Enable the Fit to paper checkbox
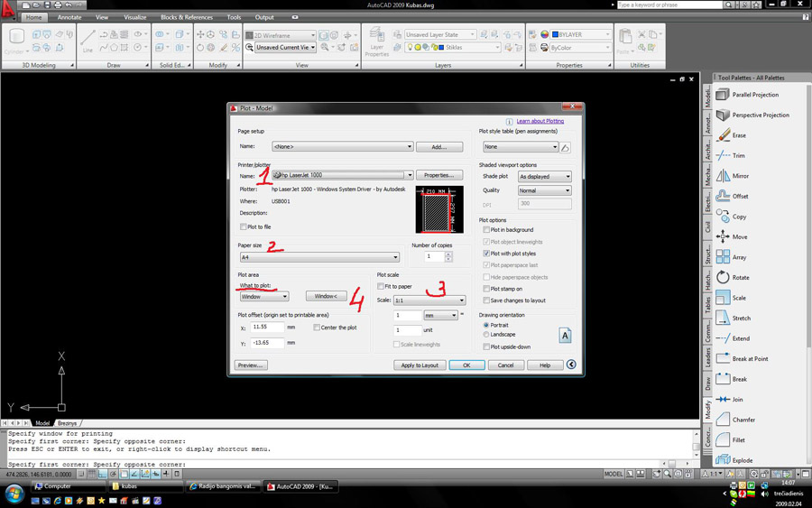812x508 pixels. (381, 287)
